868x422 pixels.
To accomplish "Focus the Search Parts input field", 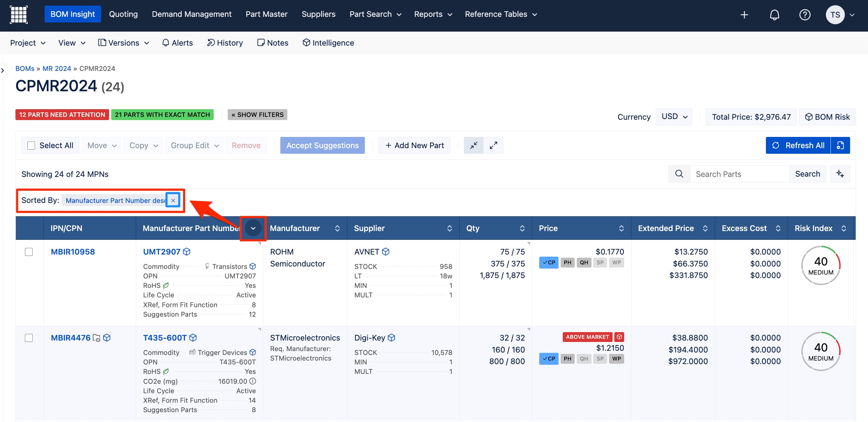I will click(x=740, y=174).
